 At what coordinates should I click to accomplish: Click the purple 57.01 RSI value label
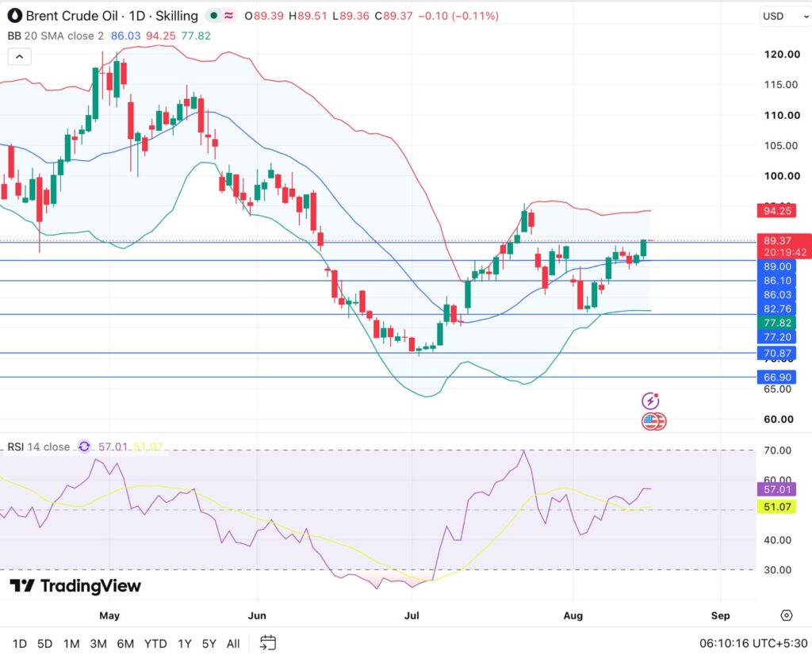(x=777, y=489)
